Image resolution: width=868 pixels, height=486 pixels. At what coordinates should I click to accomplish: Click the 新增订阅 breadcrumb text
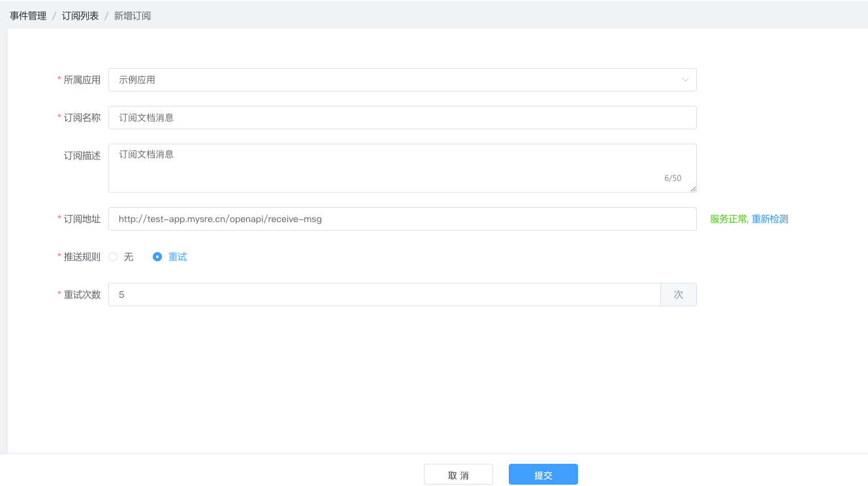click(x=133, y=16)
